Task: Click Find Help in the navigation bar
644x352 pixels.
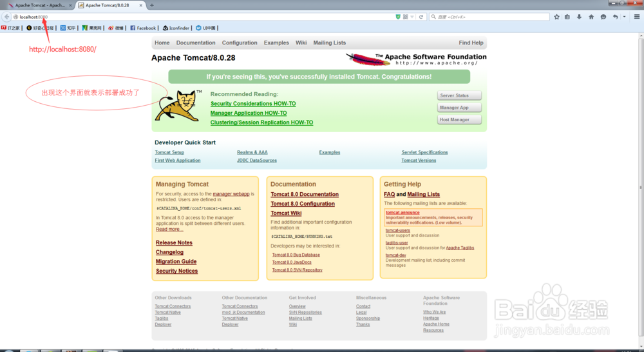Action: pos(471,43)
